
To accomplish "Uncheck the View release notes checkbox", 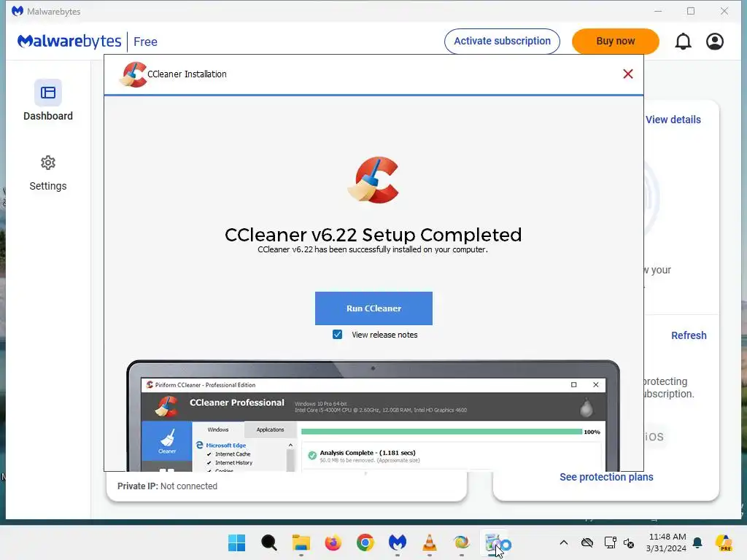I will pyautogui.click(x=337, y=335).
